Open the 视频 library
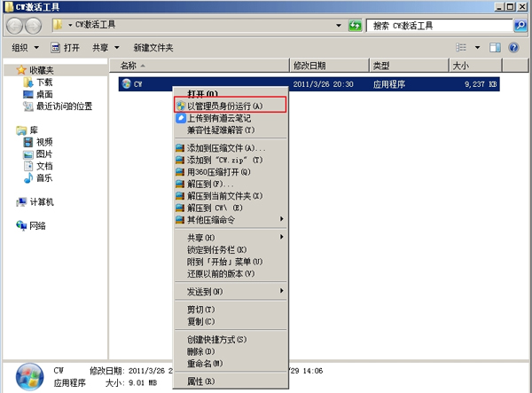This screenshot has width=532, height=393. (x=44, y=142)
